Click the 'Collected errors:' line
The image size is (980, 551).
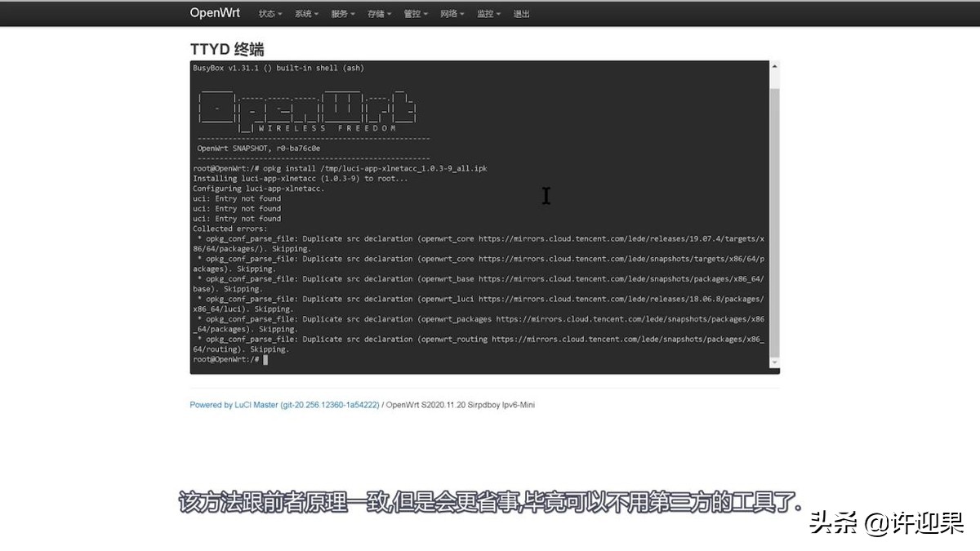tap(229, 229)
